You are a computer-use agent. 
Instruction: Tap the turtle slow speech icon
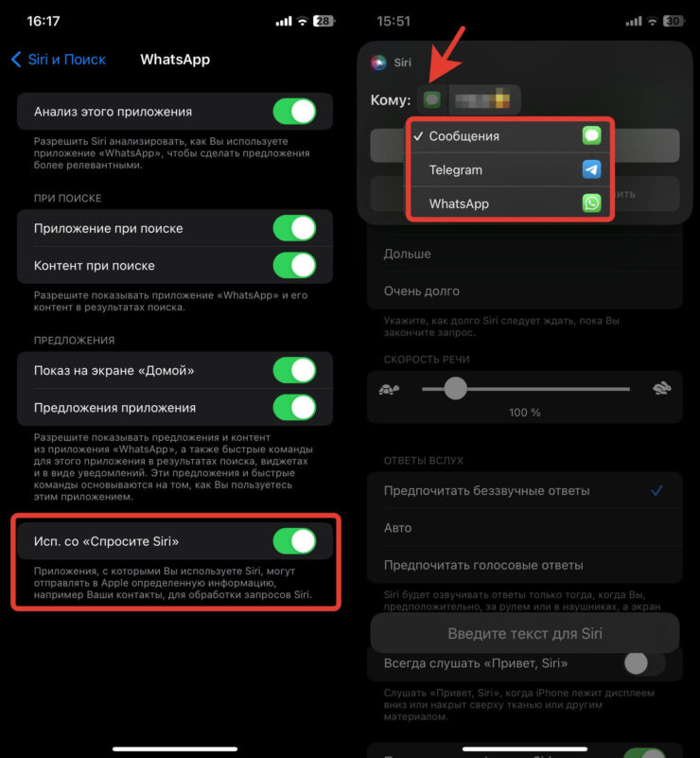389,389
